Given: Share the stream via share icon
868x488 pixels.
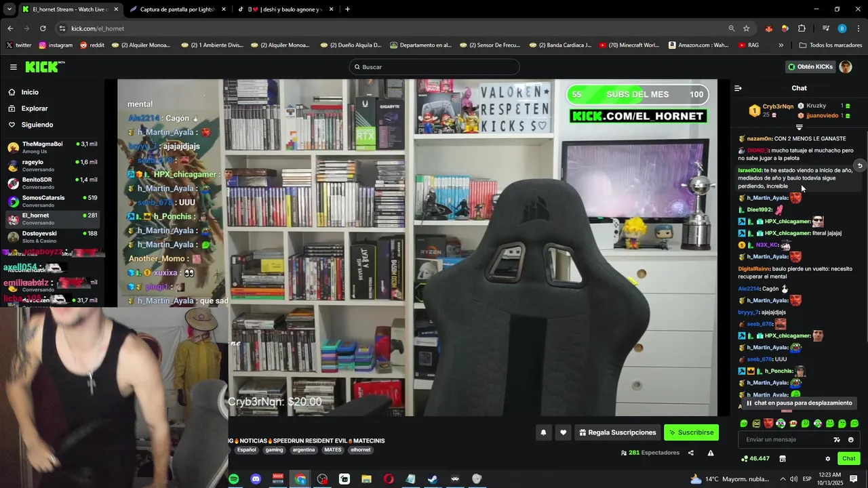Looking at the screenshot, I should [x=691, y=453].
